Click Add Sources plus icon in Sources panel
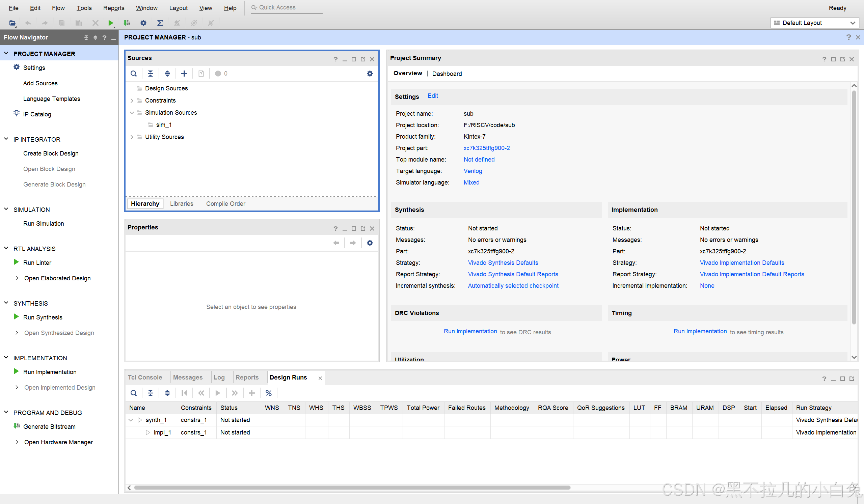The width and height of the screenshot is (864, 504). (184, 74)
